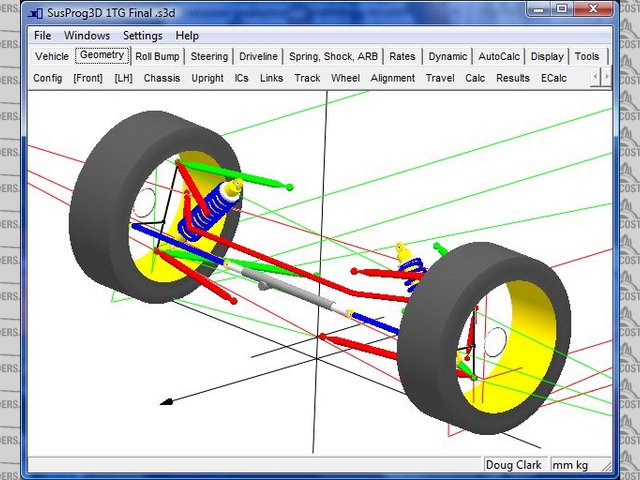The width and height of the screenshot is (640, 480).
Task: Open the Results sub-tab
Action: (x=513, y=78)
